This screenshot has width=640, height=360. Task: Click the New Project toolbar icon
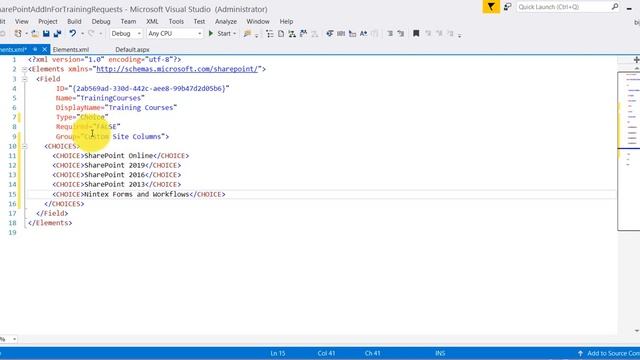pyautogui.click(x=18, y=33)
